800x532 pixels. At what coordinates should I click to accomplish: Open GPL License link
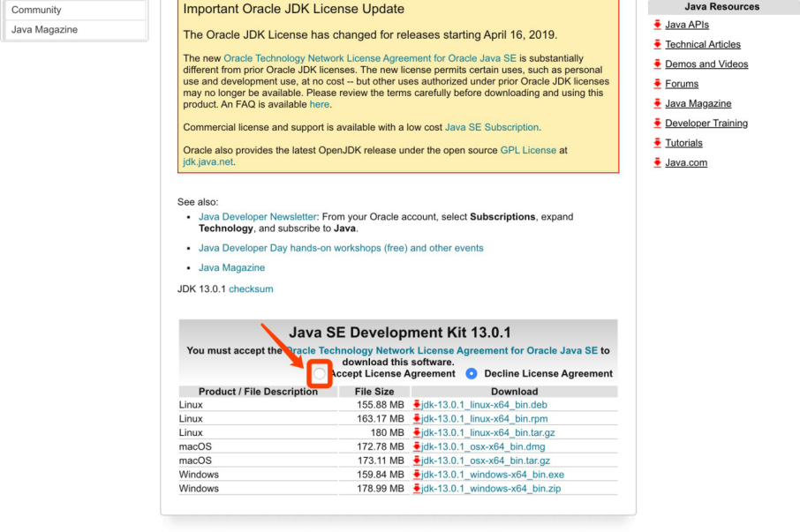pyautogui.click(x=528, y=150)
